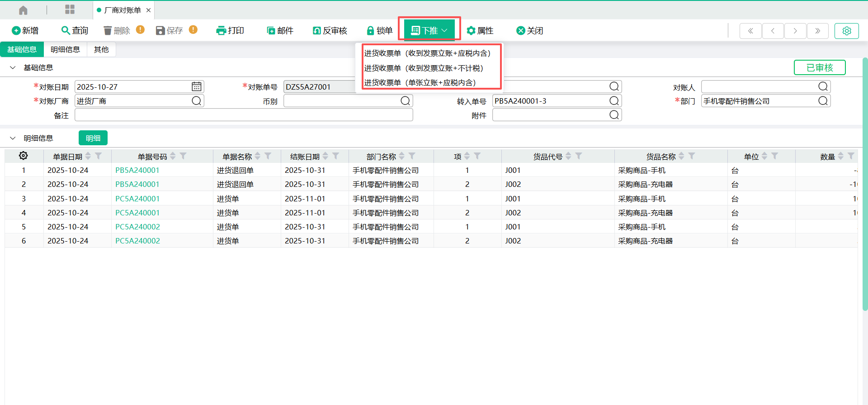The width and height of the screenshot is (868, 405).
Task: Go to the last record arrow
Action: click(x=817, y=31)
